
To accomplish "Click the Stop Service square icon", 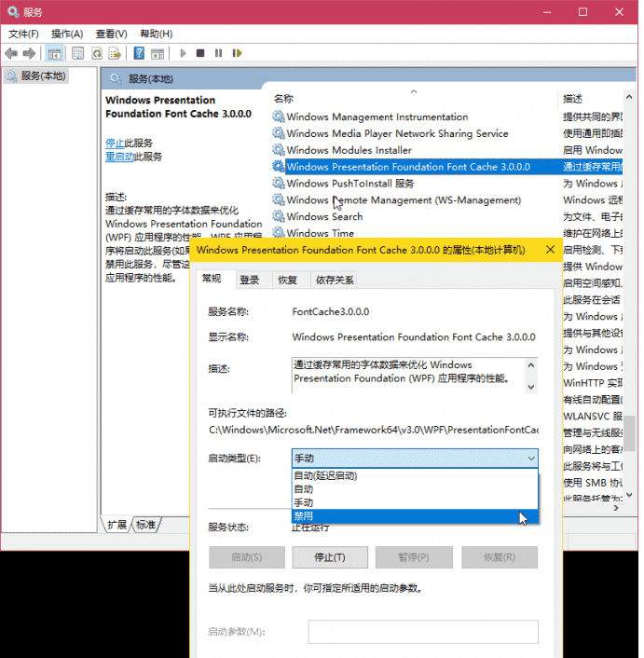I will pos(200,53).
